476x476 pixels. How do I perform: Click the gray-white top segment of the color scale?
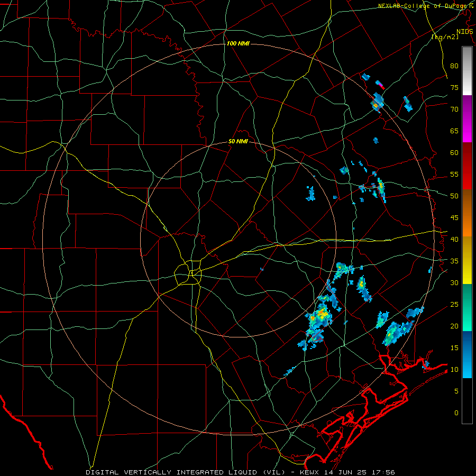tap(467, 71)
